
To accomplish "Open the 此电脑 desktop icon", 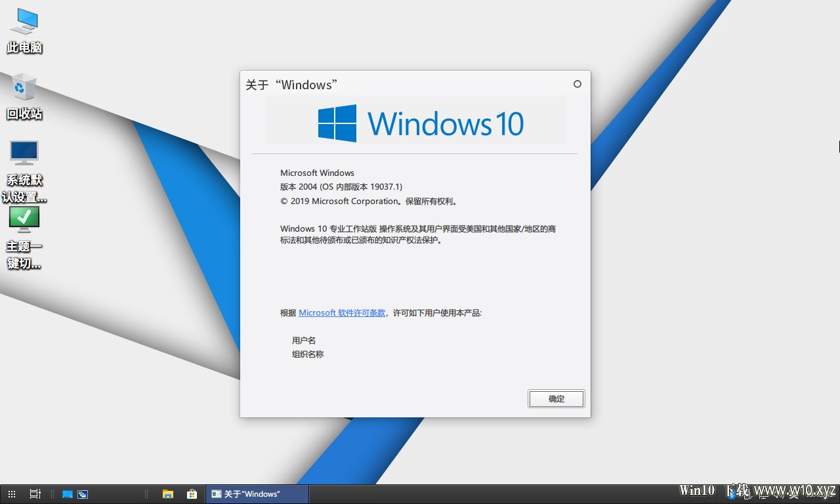I will [25, 30].
